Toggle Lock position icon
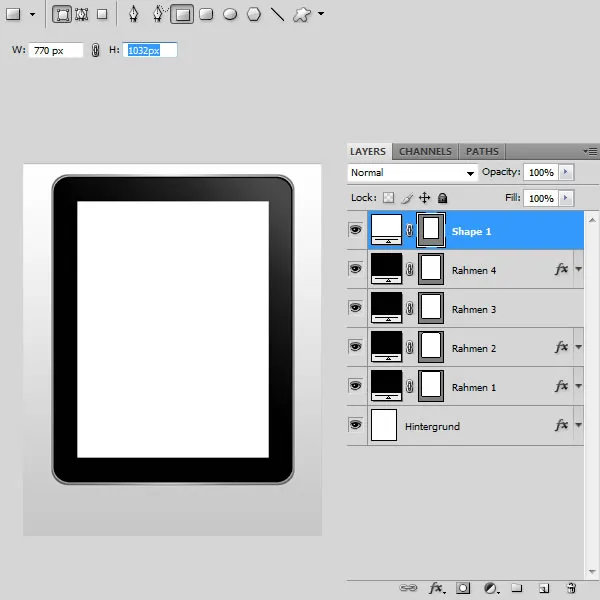Viewport: 600px width, 600px height. click(425, 198)
